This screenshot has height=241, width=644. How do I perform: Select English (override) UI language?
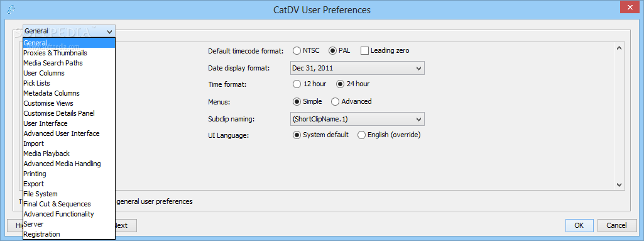(361, 135)
